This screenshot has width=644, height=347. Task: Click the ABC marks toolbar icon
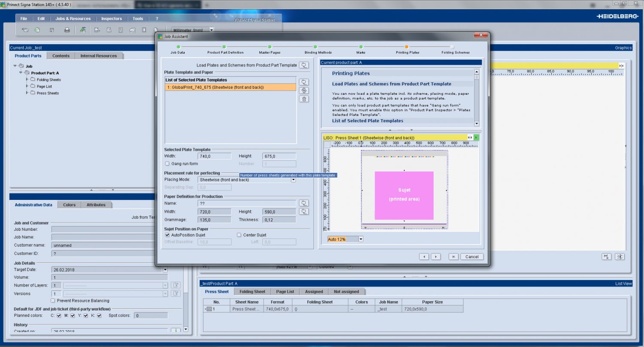pyautogui.click(x=97, y=30)
